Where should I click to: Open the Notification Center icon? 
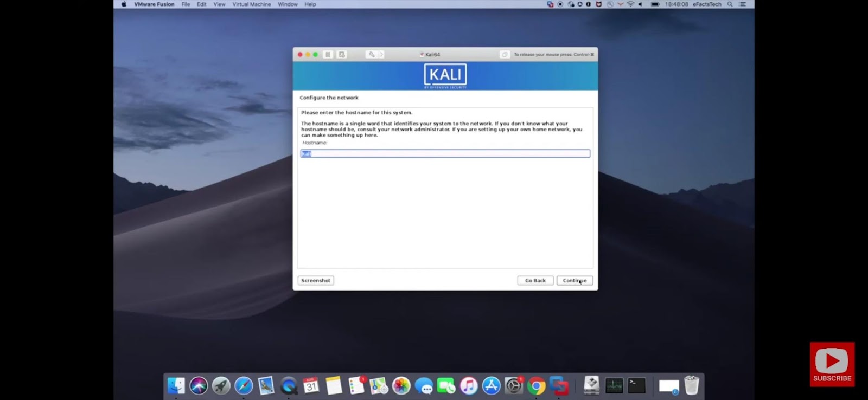point(742,4)
